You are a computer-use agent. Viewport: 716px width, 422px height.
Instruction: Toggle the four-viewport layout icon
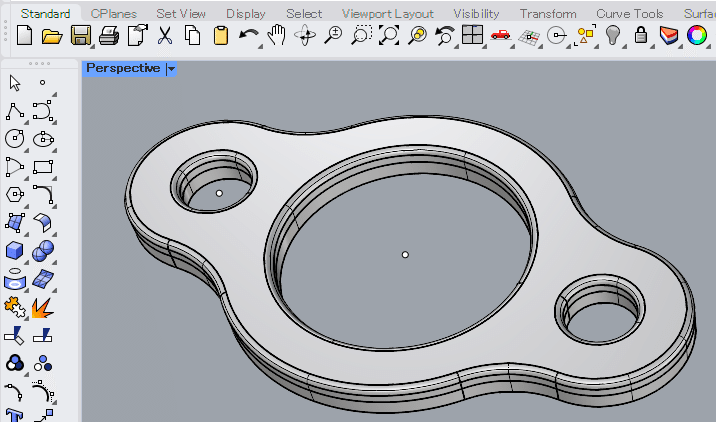coord(472,36)
